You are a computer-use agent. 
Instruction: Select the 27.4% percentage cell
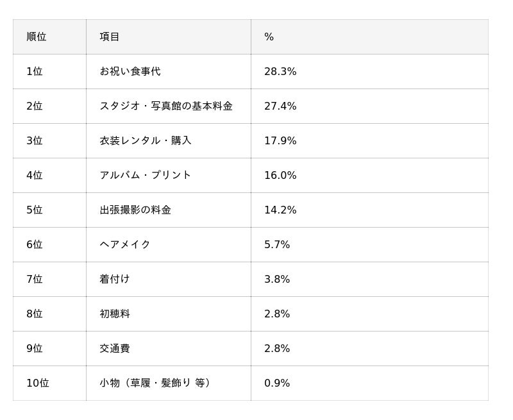pos(280,106)
